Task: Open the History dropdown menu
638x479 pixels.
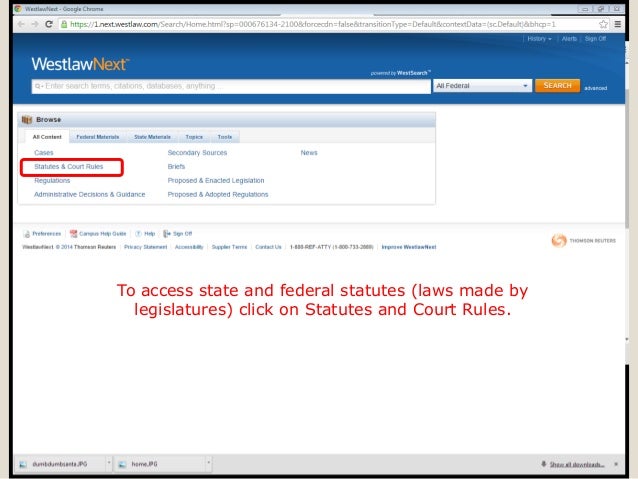Action: coord(539,39)
